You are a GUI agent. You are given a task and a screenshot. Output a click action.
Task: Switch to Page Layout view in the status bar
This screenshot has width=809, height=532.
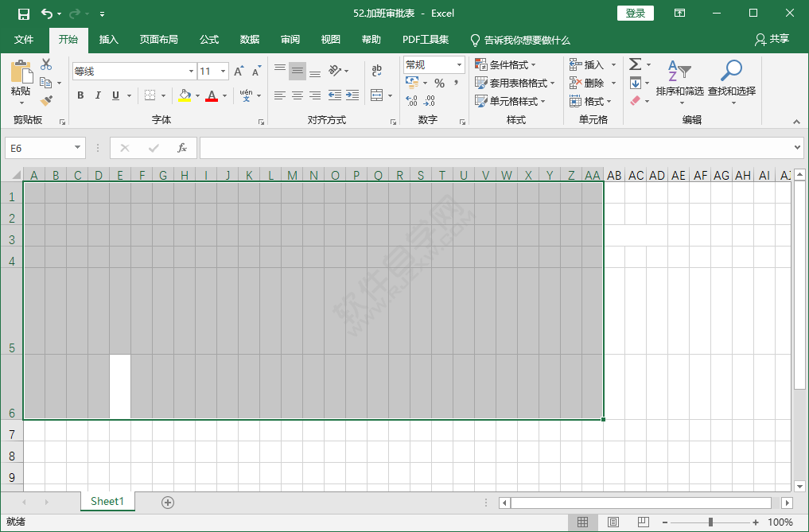(x=613, y=522)
